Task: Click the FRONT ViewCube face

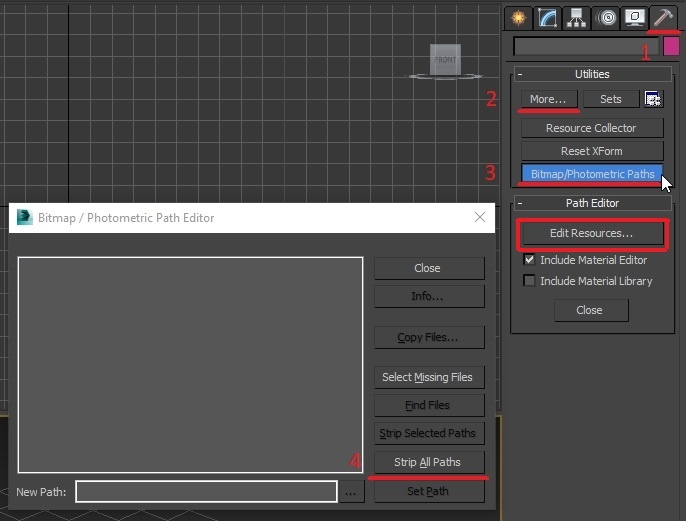Action: pos(445,60)
